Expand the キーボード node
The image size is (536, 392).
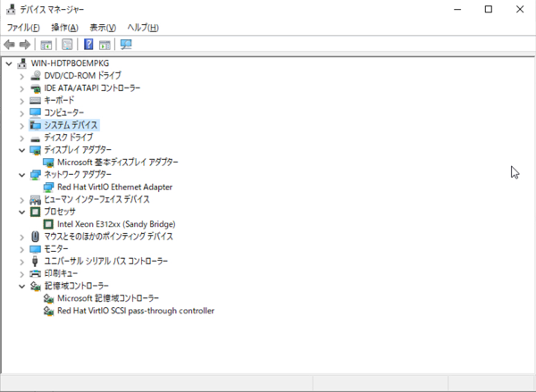(21, 101)
